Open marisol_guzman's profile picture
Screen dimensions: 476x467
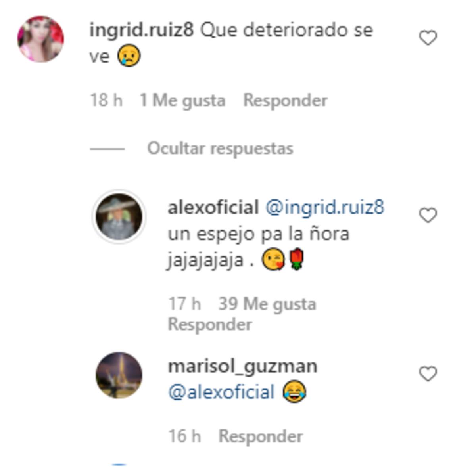(x=119, y=375)
